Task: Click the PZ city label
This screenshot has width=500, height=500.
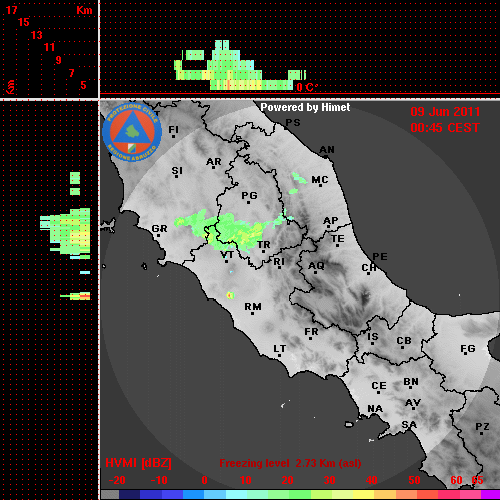Action: click(x=482, y=427)
